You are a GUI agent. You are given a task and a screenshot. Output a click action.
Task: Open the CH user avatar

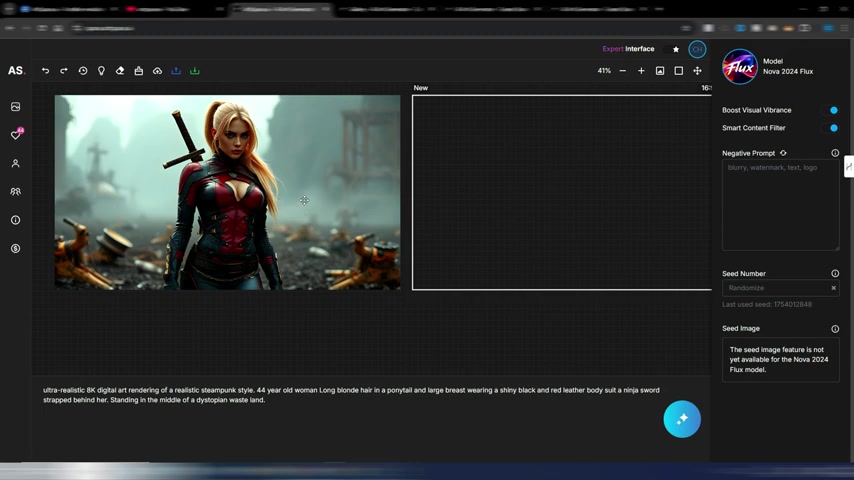coord(697,50)
